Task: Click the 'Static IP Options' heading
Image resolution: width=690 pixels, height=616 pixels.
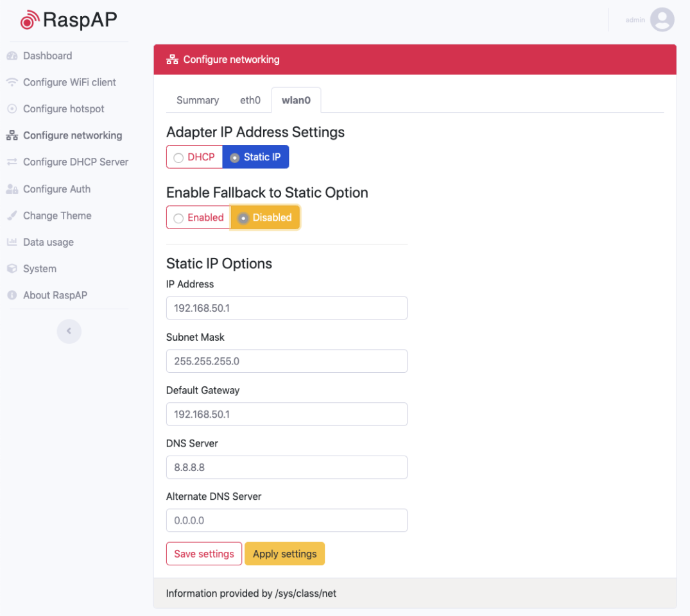Action: click(x=219, y=264)
